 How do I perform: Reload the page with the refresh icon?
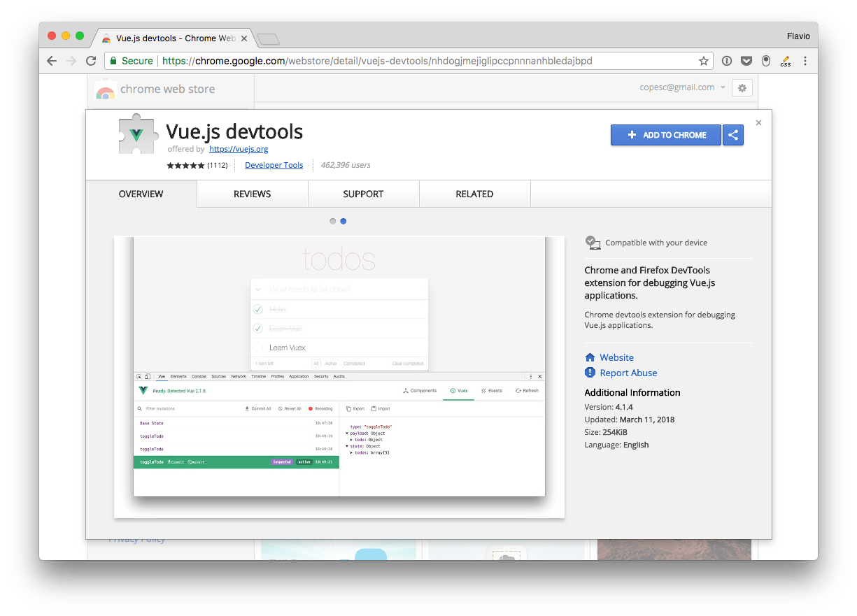(x=91, y=61)
